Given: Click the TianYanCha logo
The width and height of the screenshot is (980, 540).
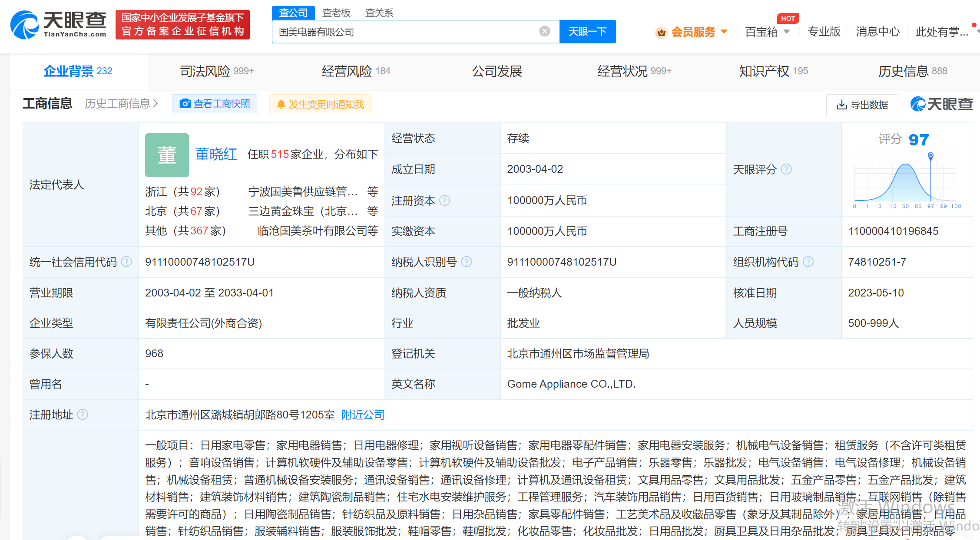Looking at the screenshot, I should (x=58, y=25).
